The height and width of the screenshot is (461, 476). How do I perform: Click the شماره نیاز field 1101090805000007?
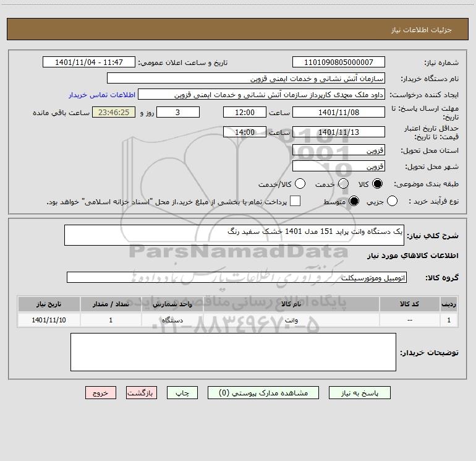tap(339, 62)
